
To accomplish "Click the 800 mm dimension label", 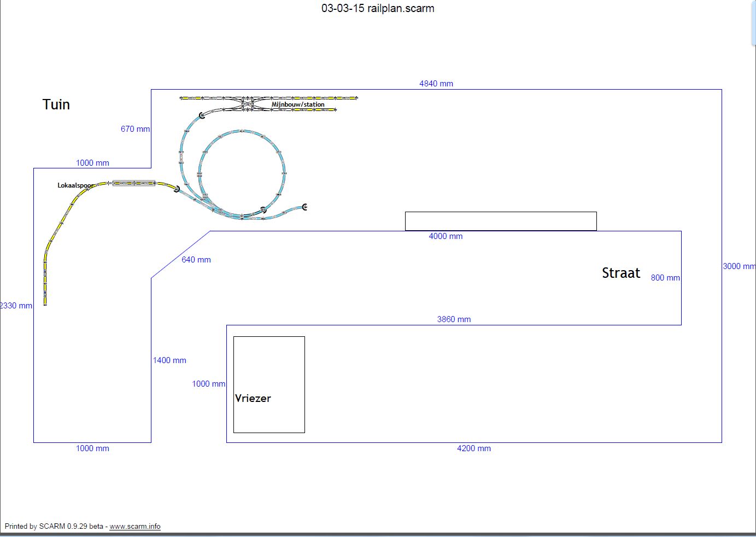I will 665,278.
